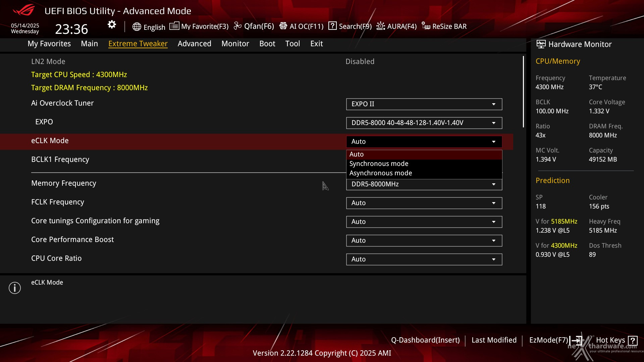644x362 pixels.
Task: Click the Search question mark icon
Action: click(x=332, y=26)
